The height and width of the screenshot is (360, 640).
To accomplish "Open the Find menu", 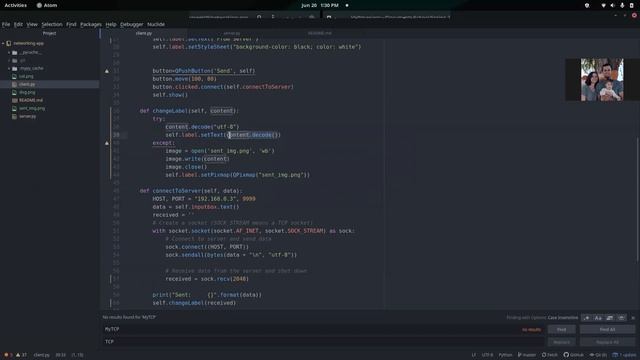I will [x=71, y=24].
